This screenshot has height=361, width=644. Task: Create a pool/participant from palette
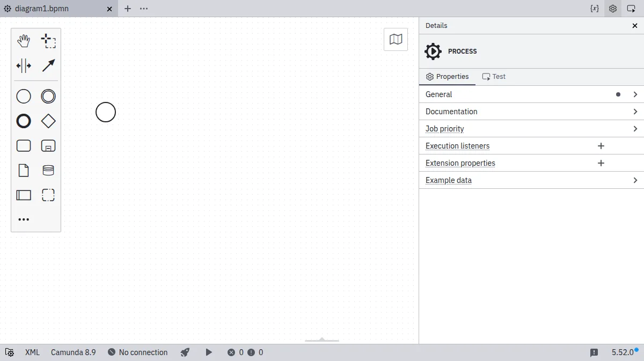click(x=24, y=195)
